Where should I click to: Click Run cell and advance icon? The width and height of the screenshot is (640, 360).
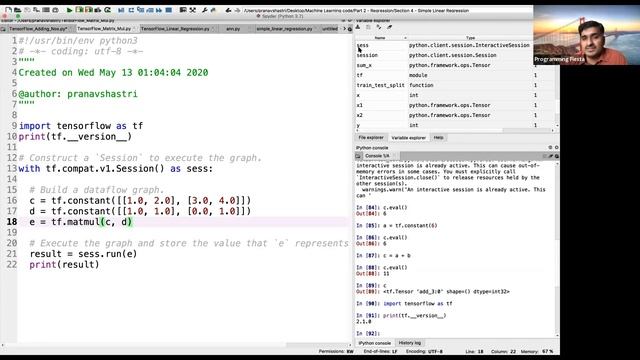[89, 10]
